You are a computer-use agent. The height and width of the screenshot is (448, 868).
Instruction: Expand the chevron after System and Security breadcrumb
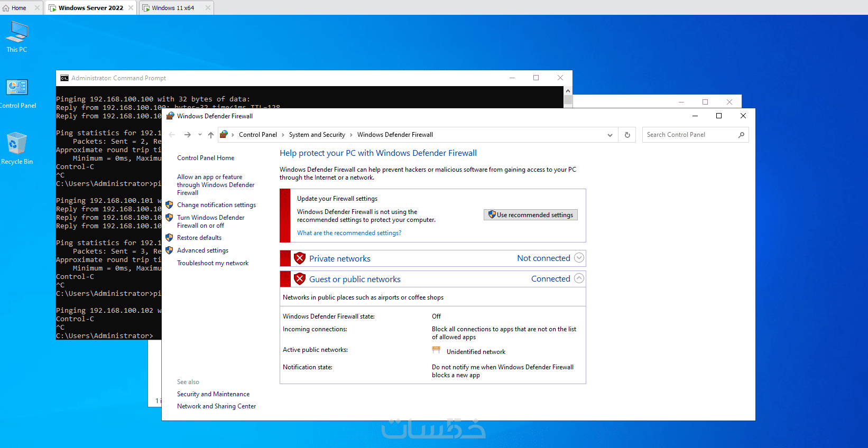351,135
